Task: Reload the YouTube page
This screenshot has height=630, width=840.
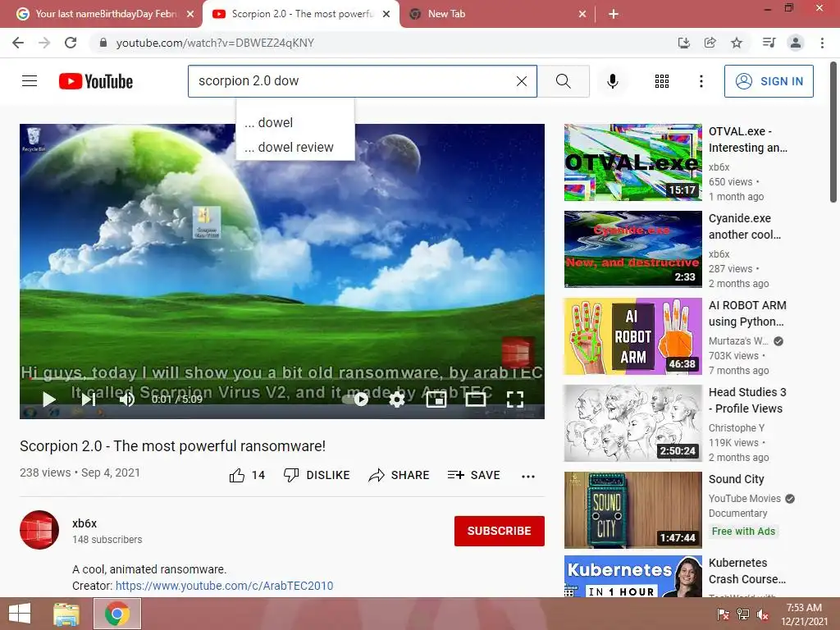Action: click(x=71, y=43)
